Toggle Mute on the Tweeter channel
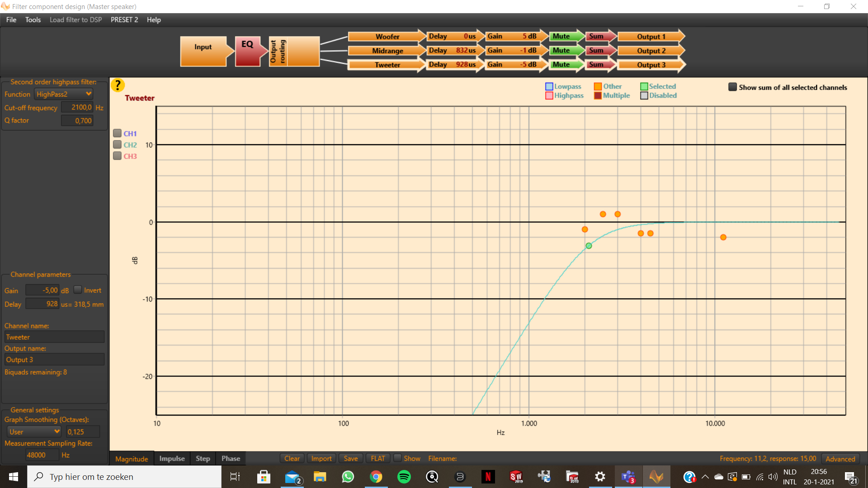Screen dimensions: 868x488 point(566,65)
